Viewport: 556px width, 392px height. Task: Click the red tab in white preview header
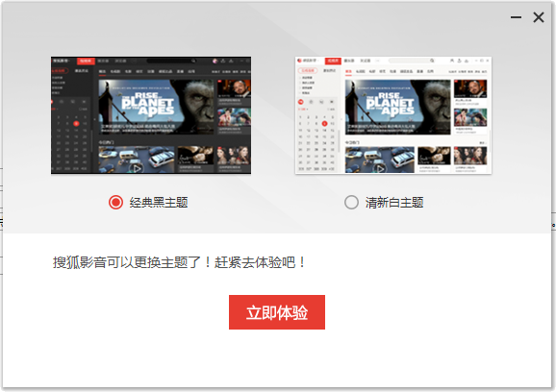pos(333,61)
